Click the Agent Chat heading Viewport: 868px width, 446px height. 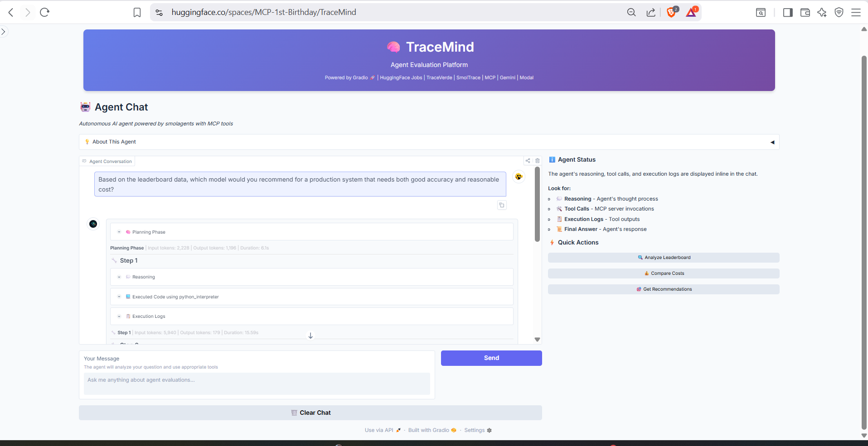pyautogui.click(x=121, y=107)
